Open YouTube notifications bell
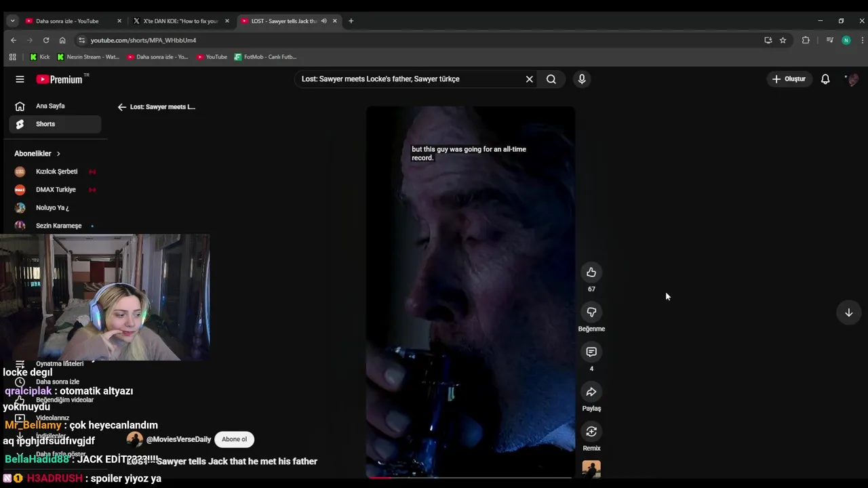The width and height of the screenshot is (868, 488). 825,79
